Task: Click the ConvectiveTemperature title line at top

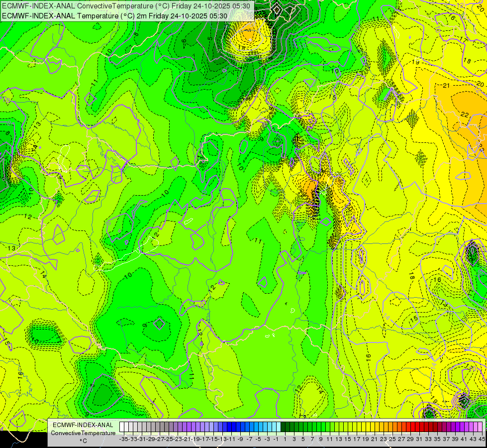Action: click(126, 6)
